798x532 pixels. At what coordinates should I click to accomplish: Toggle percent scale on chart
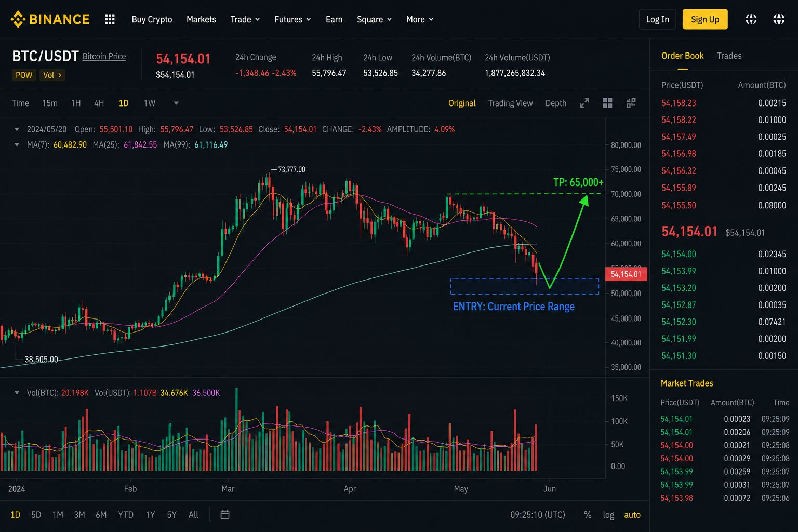[x=588, y=515]
